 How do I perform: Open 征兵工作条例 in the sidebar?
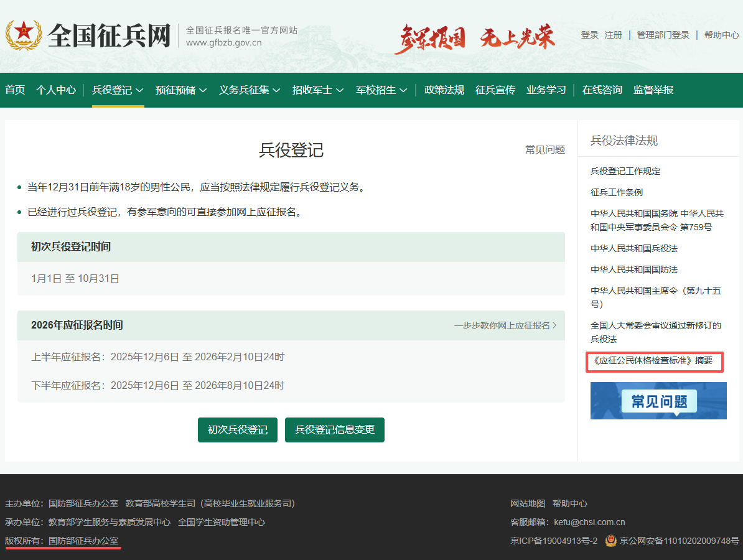click(x=617, y=192)
